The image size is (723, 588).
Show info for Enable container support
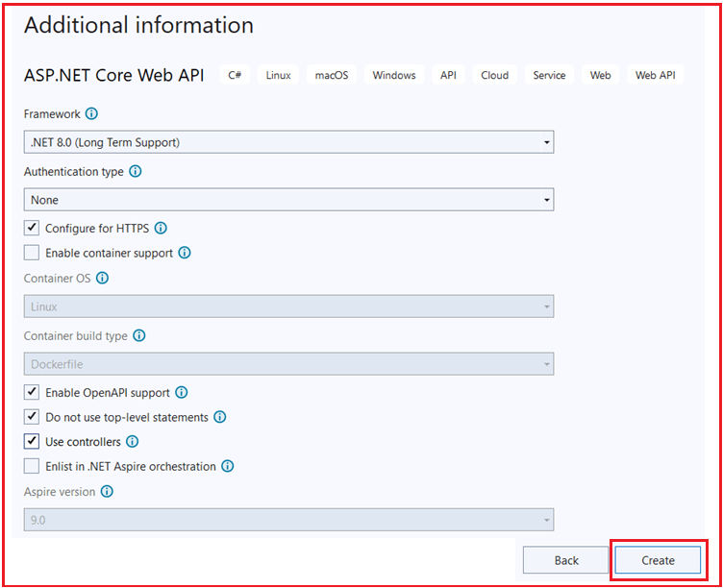(x=185, y=253)
